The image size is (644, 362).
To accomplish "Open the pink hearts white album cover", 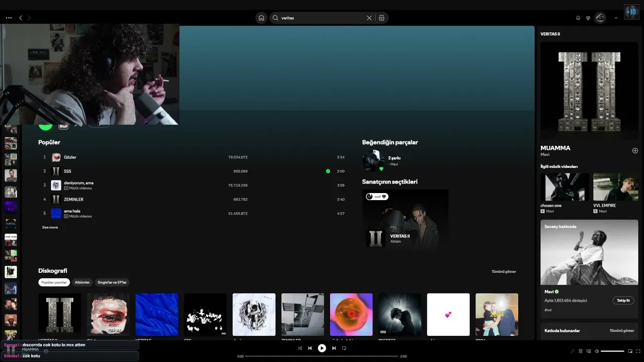I will 448,315.
